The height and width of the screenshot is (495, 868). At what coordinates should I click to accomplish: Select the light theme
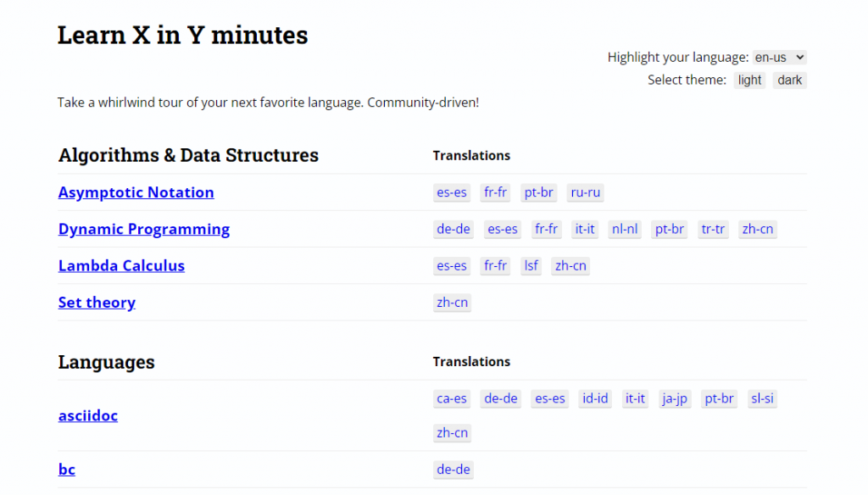(748, 80)
